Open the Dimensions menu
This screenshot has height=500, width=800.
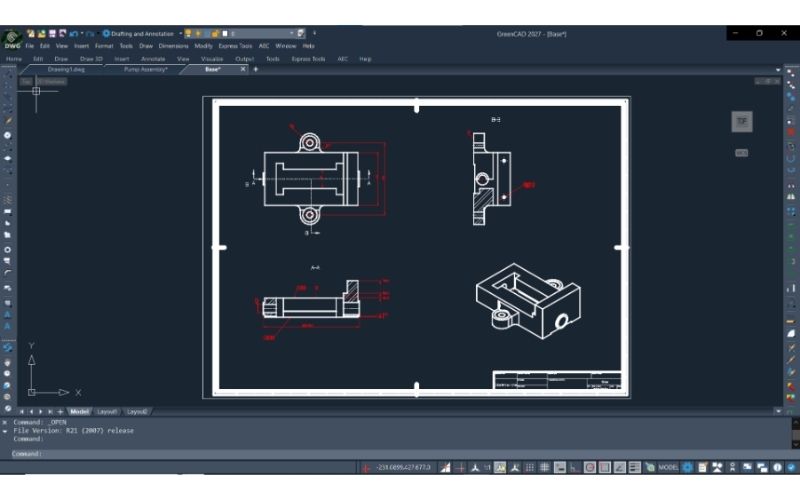click(x=173, y=46)
